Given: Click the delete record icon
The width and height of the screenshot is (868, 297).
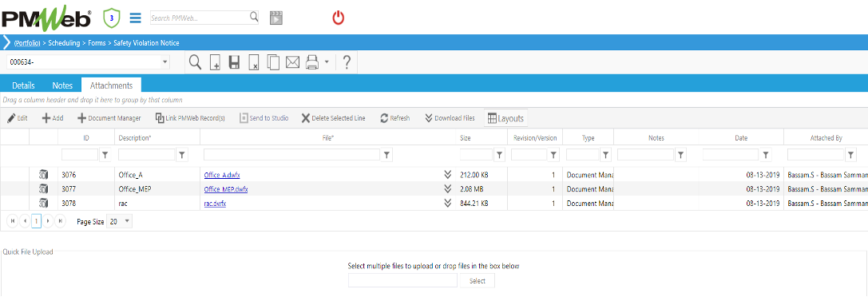Looking at the screenshot, I should tap(254, 62).
